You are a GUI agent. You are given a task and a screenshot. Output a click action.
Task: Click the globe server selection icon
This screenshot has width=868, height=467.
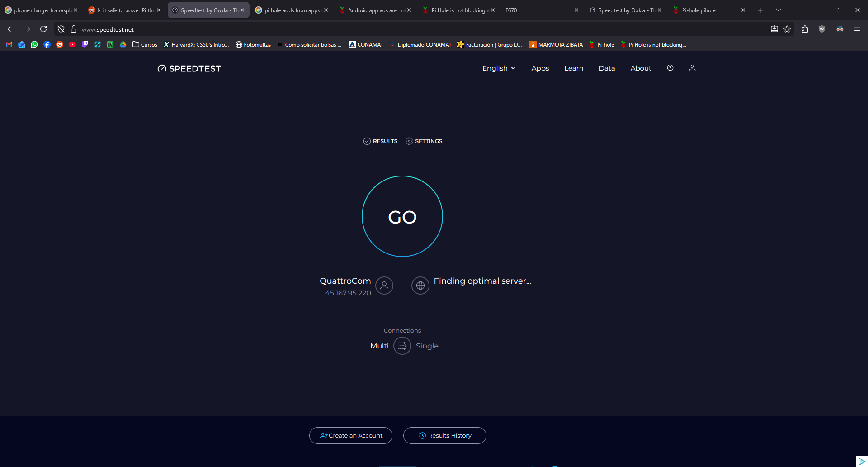click(420, 286)
